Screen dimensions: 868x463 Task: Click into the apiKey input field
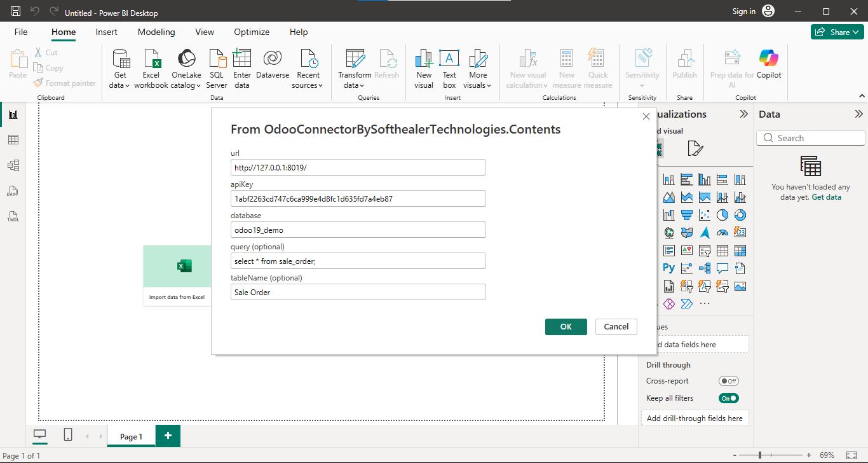[358, 198]
